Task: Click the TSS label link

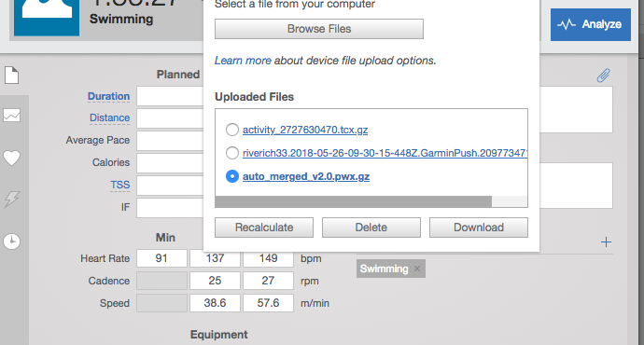Action: click(119, 185)
